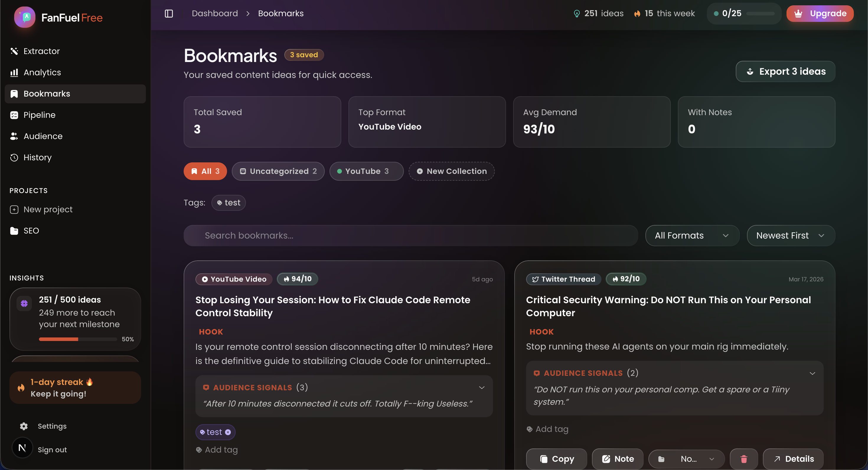This screenshot has height=470, width=868.
Task: Remove the test tag with x icon
Action: click(x=228, y=432)
